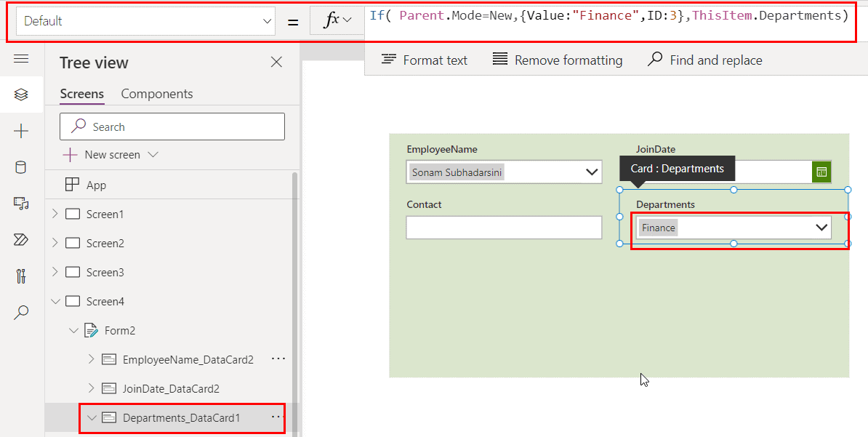Image resolution: width=868 pixels, height=437 pixels.
Task: Click the calendar icon on JoinDate field
Action: [x=821, y=172]
